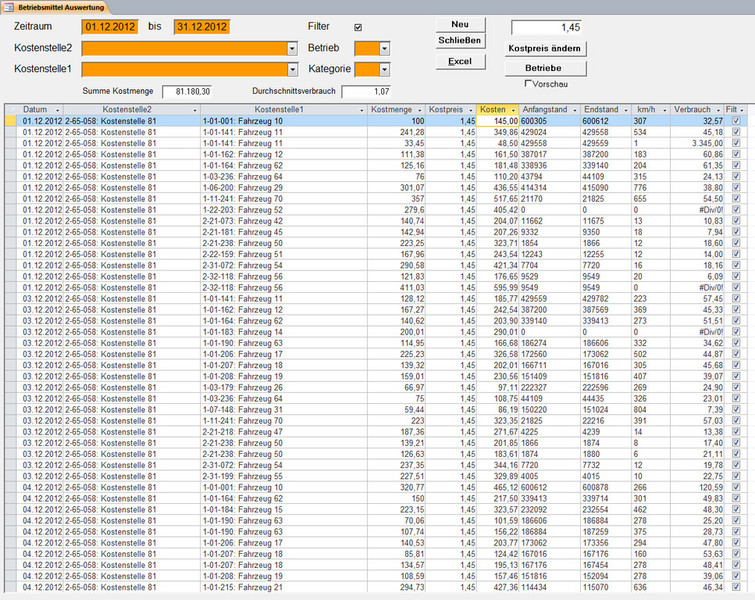Click the end date field 31.12.2012
The height and width of the screenshot is (600, 755).
(x=202, y=27)
